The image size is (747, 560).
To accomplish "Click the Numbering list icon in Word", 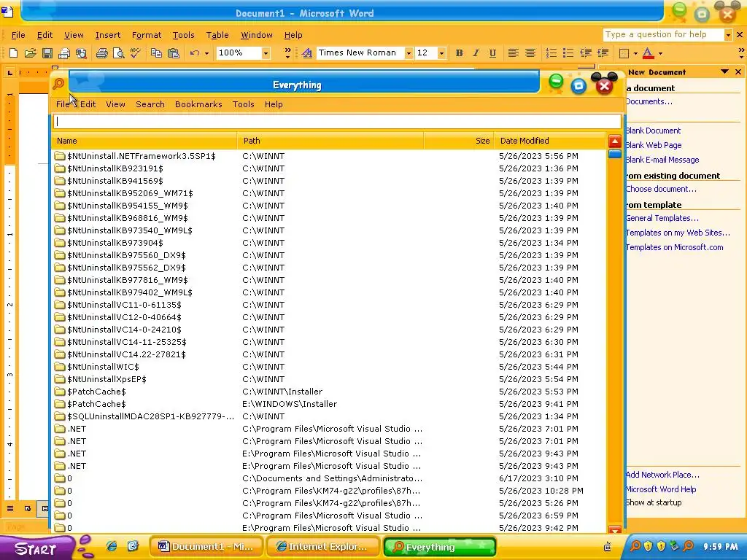I will tap(551, 52).
